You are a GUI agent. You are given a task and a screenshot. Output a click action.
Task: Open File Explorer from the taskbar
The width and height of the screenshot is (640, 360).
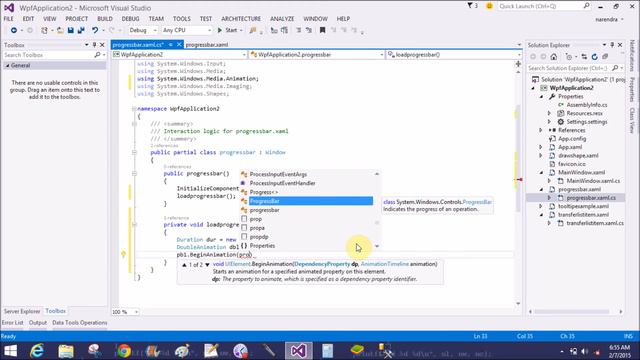pos(66,351)
